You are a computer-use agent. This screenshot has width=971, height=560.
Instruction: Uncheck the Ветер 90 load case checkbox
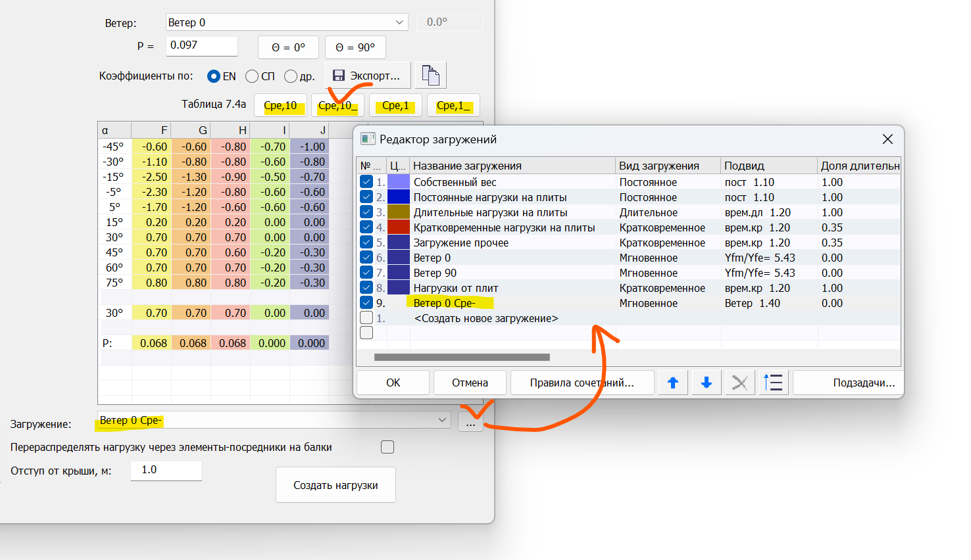coord(366,273)
